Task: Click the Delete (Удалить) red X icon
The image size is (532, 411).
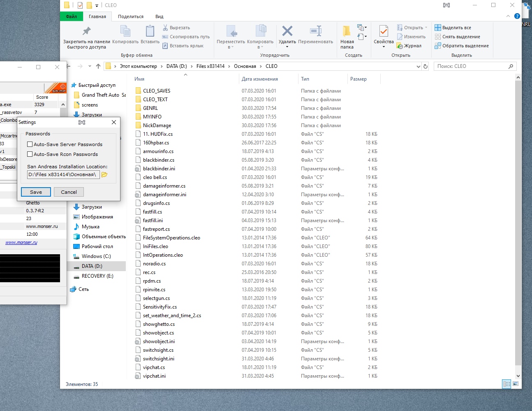Action: tap(287, 31)
